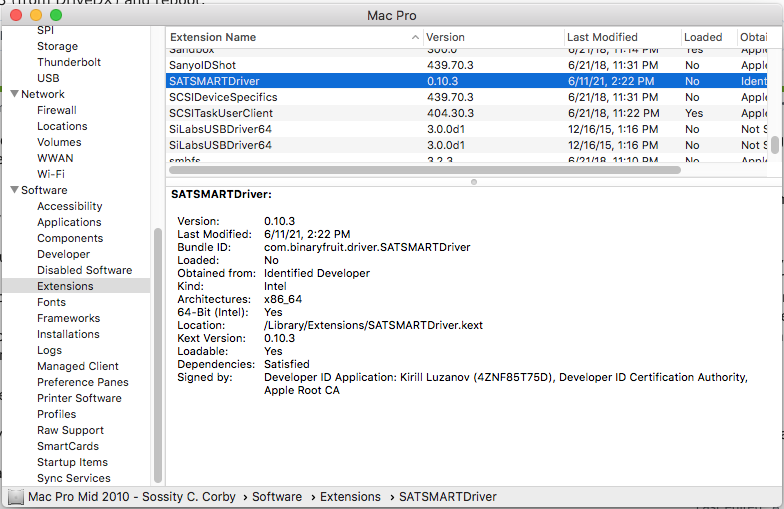The width and height of the screenshot is (784, 509).
Task: Select SanyoIDShot extension row
Action: click(466, 65)
